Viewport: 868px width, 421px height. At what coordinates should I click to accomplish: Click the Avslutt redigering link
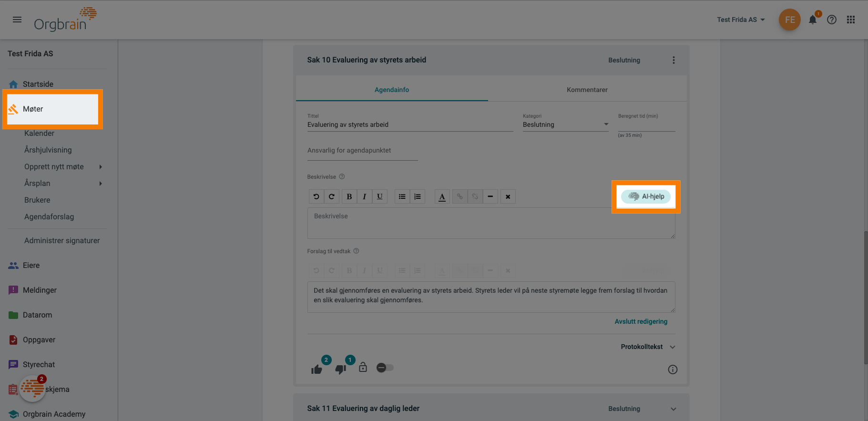(641, 321)
